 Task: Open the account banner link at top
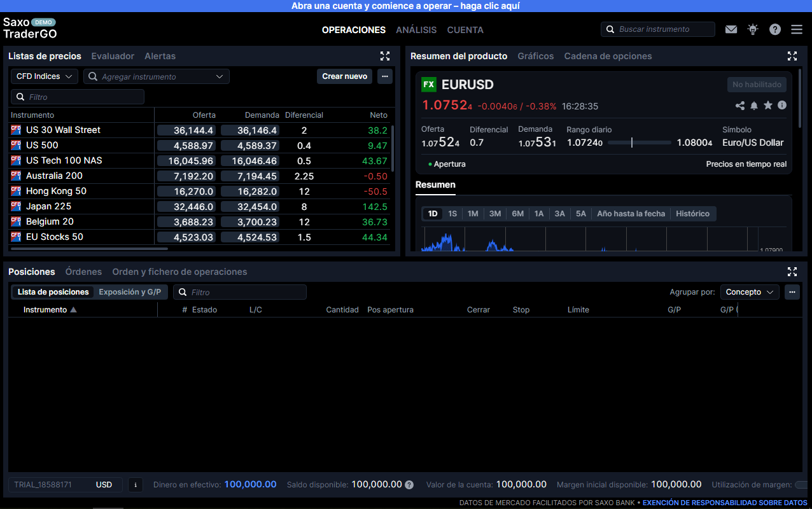pos(406,6)
